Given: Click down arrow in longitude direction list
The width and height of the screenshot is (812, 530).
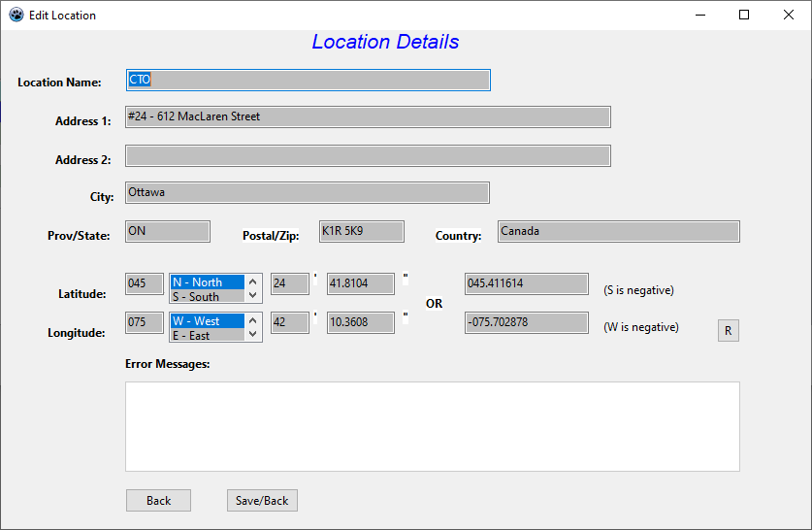Looking at the screenshot, I should pos(253,335).
